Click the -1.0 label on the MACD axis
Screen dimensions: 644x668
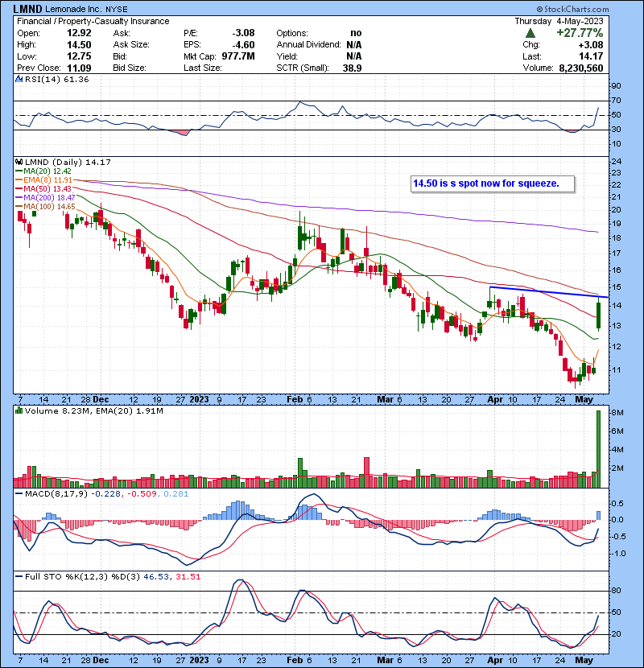click(618, 554)
